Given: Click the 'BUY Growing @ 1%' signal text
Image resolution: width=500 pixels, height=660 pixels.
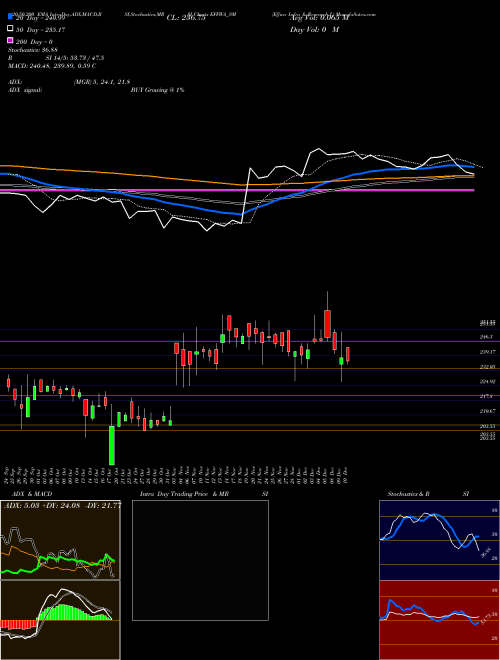Looking at the screenshot, I should [157, 90].
